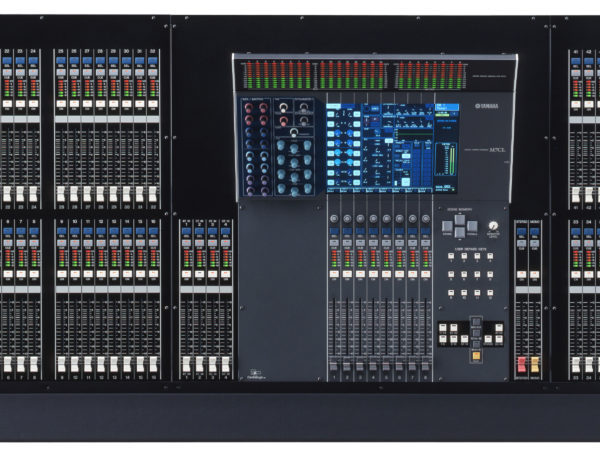Image resolution: width=600 pixels, height=460 pixels.
Task: Click Centralogic encoder knob above fader 8
Action: 426,219
